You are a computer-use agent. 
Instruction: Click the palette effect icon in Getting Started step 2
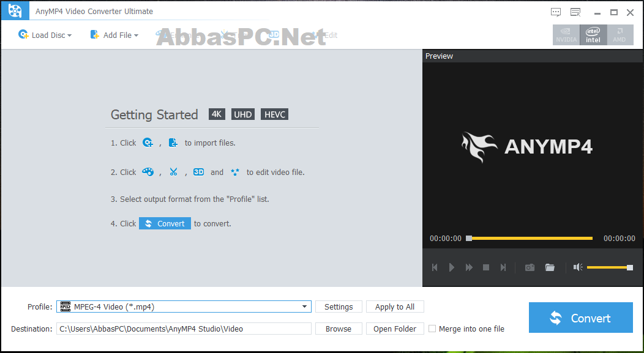click(148, 172)
